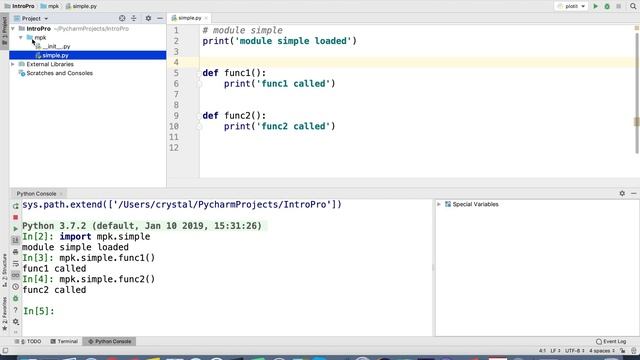
Task: Collapse the IntroPro root folder
Action: 13,29
